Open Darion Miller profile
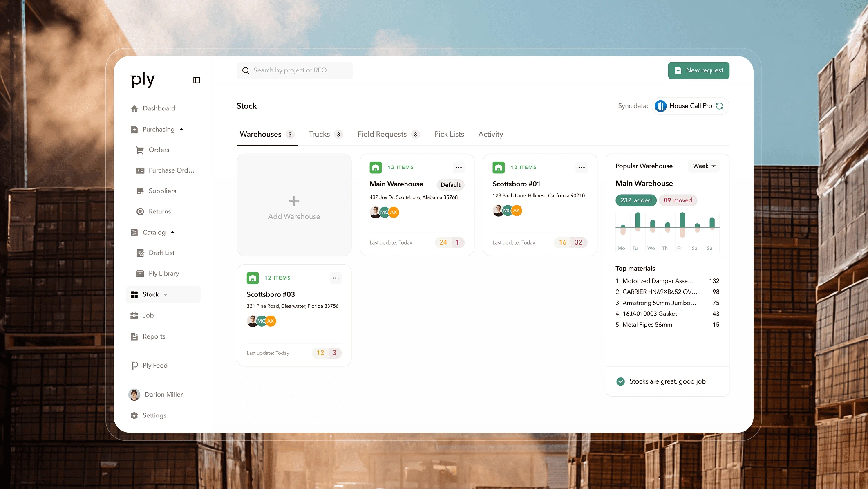The height and width of the screenshot is (489, 868). [156, 395]
